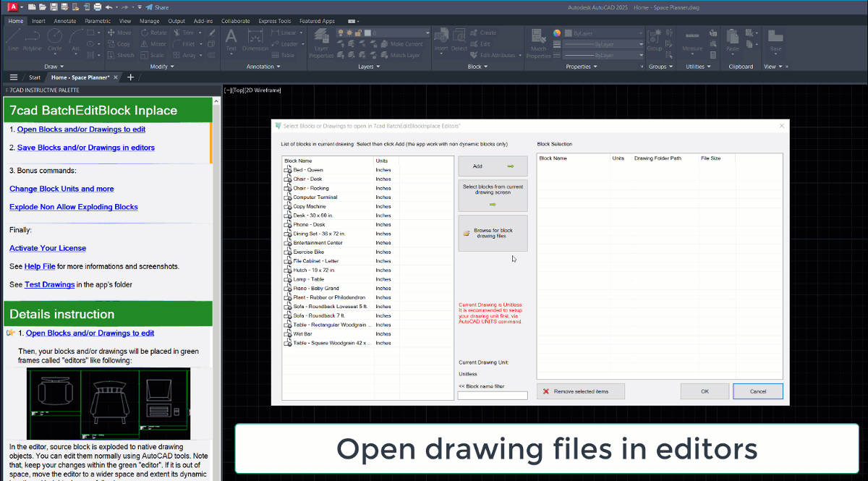Select the Move tool in Modify panel
The height and width of the screenshot is (481, 868).
click(x=119, y=33)
